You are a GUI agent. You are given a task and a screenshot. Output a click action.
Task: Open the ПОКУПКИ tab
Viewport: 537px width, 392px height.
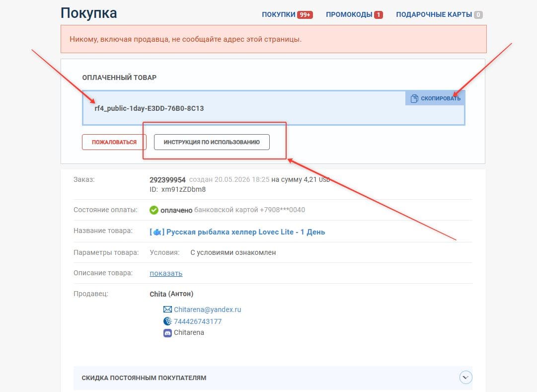[x=278, y=14]
